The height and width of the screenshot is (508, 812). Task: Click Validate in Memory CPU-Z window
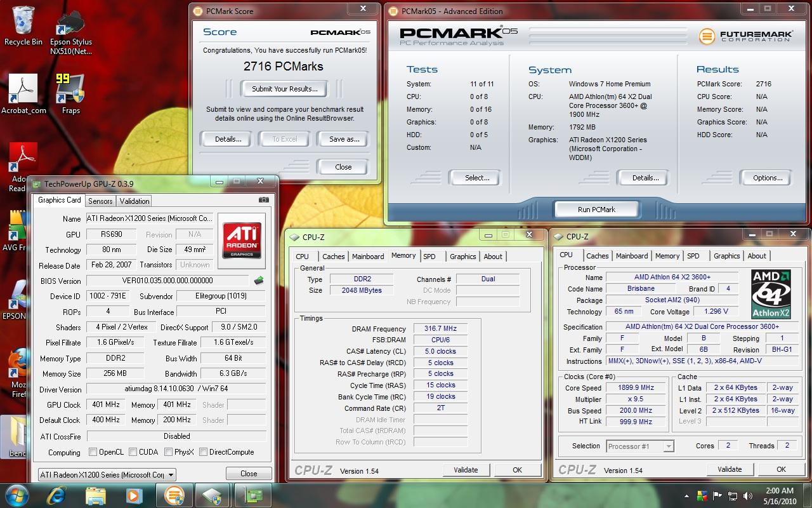(x=466, y=470)
